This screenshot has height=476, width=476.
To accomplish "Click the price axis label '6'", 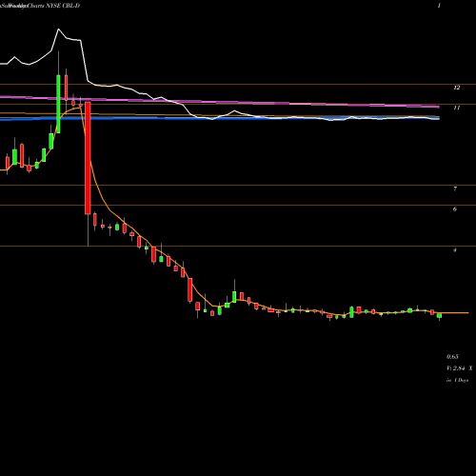I will pos(455,208).
